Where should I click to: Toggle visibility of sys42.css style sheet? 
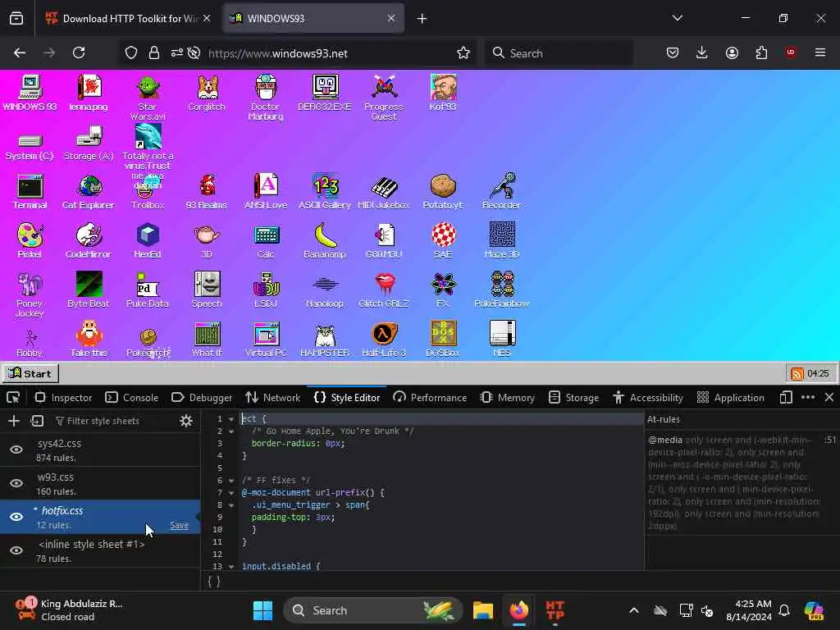tap(16, 450)
